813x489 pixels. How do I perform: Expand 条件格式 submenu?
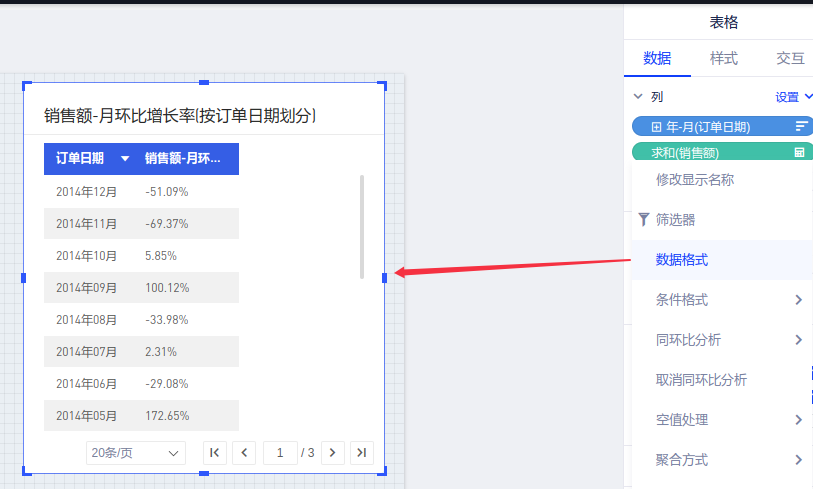[798, 300]
